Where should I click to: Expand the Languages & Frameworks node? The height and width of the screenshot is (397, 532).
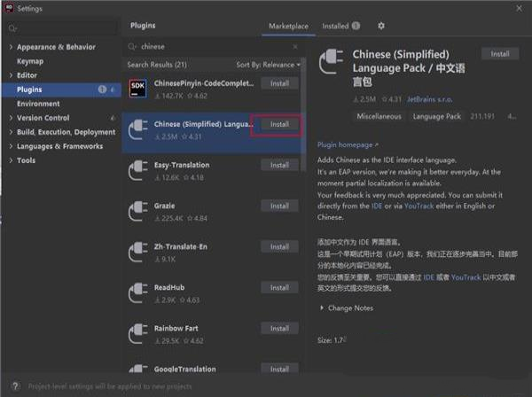(x=10, y=146)
